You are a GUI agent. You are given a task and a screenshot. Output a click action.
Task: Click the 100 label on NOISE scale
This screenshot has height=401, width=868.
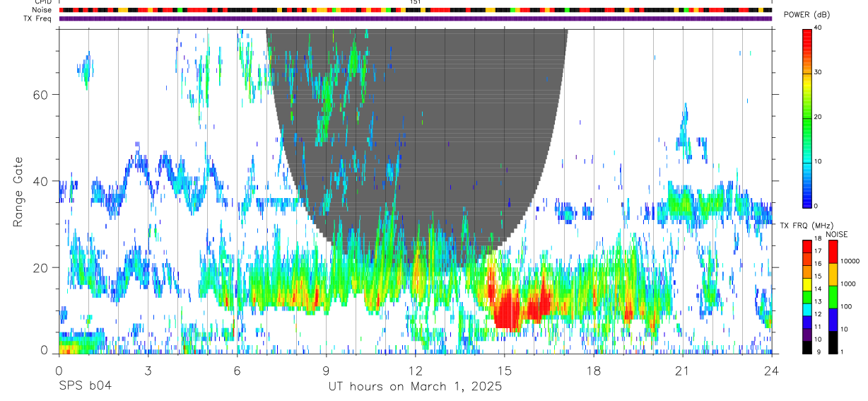(847, 306)
